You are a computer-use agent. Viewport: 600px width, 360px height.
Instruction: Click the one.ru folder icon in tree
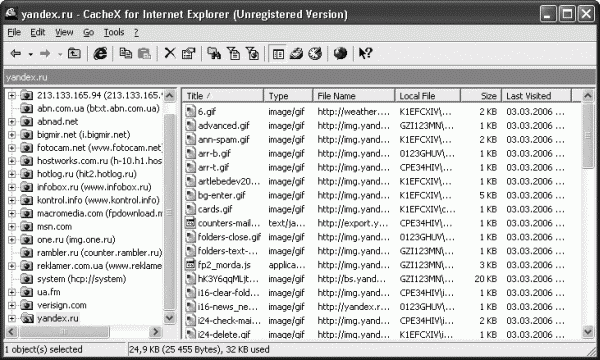tap(26, 240)
